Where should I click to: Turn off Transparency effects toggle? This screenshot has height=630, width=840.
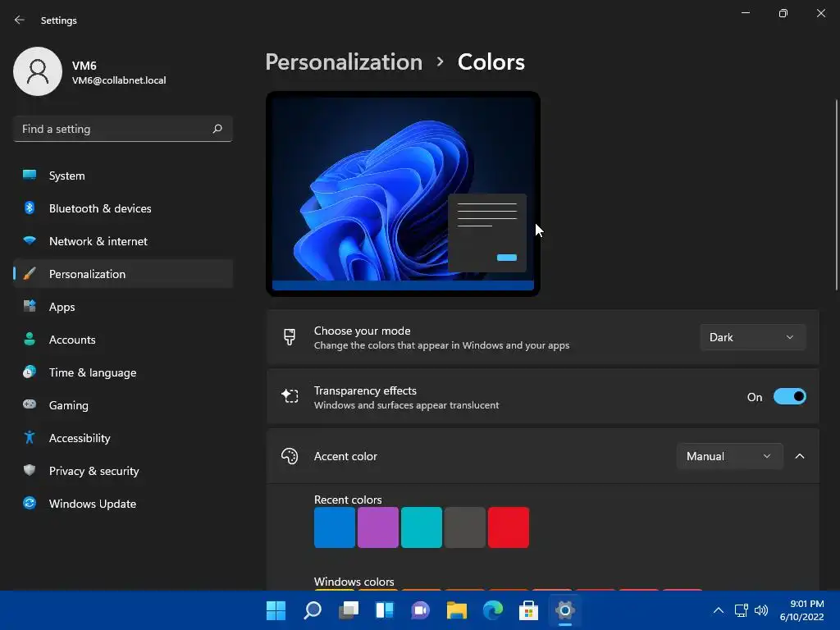coord(790,396)
